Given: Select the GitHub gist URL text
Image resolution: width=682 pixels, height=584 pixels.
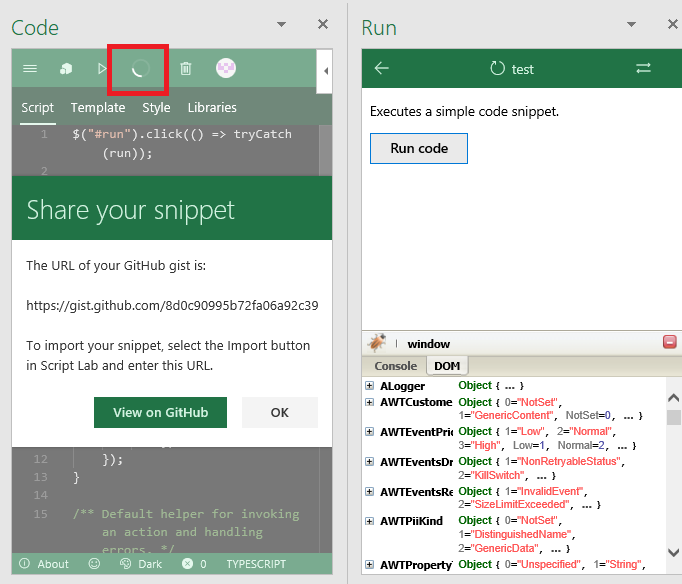Looking at the screenshot, I should click(172, 306).
